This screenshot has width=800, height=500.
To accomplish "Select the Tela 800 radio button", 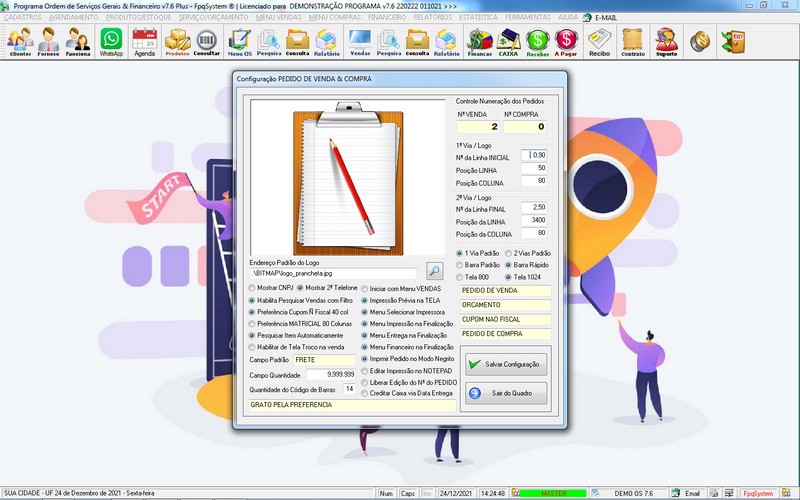I will click(x=461, y=277).
